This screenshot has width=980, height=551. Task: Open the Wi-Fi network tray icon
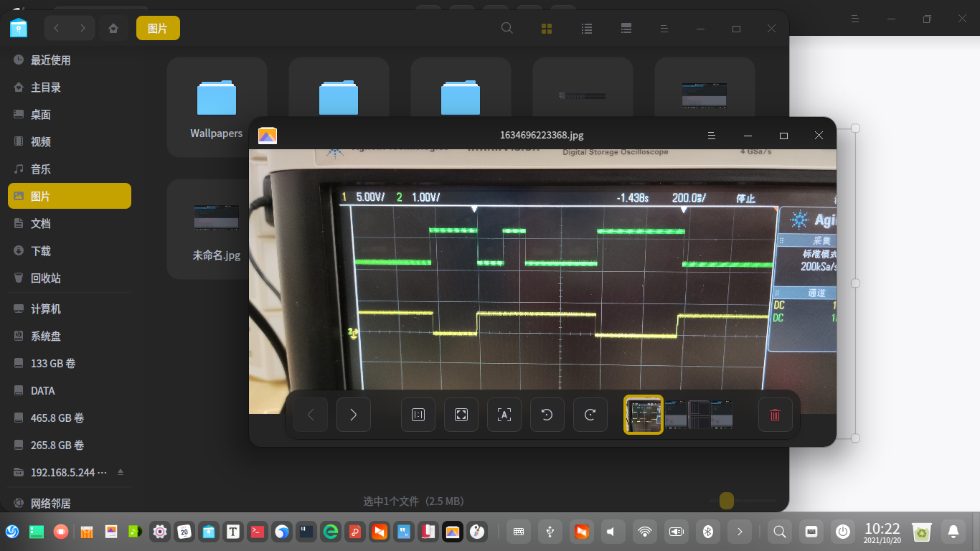[x=645, y=532]
